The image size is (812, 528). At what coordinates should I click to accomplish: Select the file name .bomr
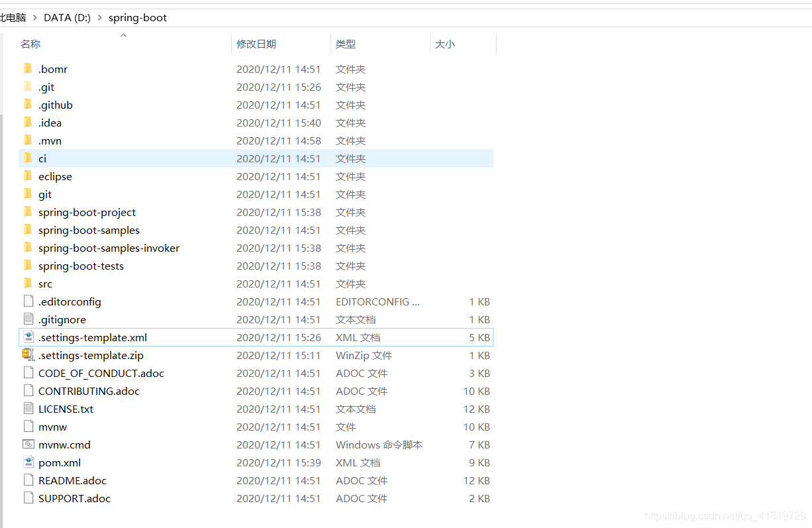tap(53, 69)
